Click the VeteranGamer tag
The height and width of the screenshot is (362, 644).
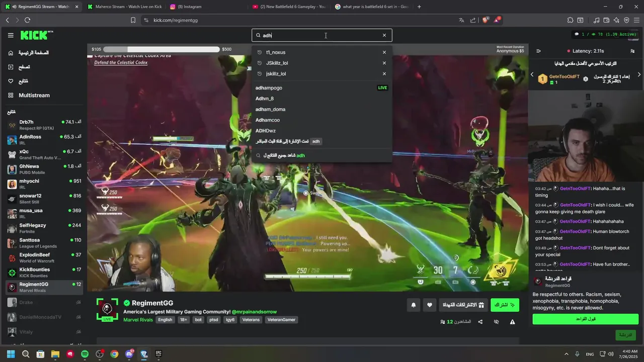coord(282,320)
